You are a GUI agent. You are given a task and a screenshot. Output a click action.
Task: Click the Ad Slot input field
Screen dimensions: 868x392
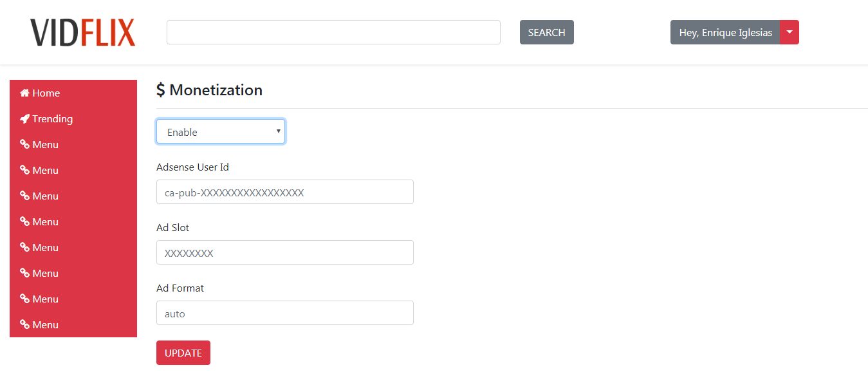coord(284,252)
